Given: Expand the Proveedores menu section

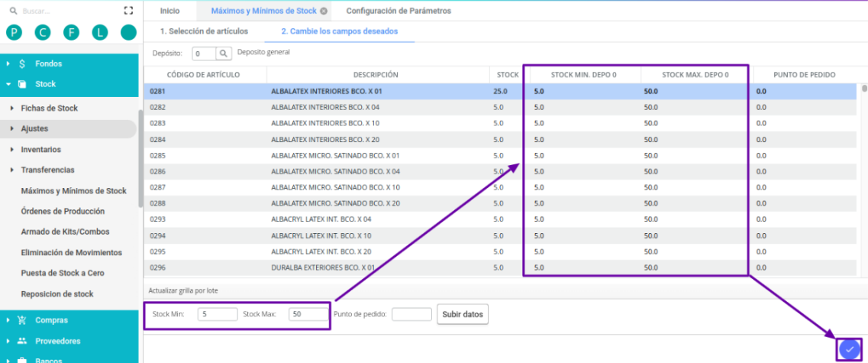Looking at the screenshot, I should 8,341.
